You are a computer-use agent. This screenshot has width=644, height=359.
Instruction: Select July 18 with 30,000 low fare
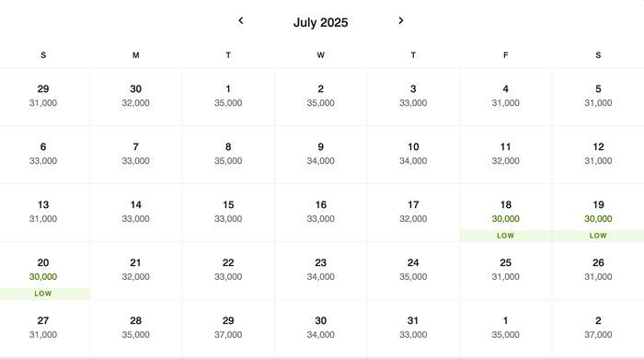click(506, 213)
